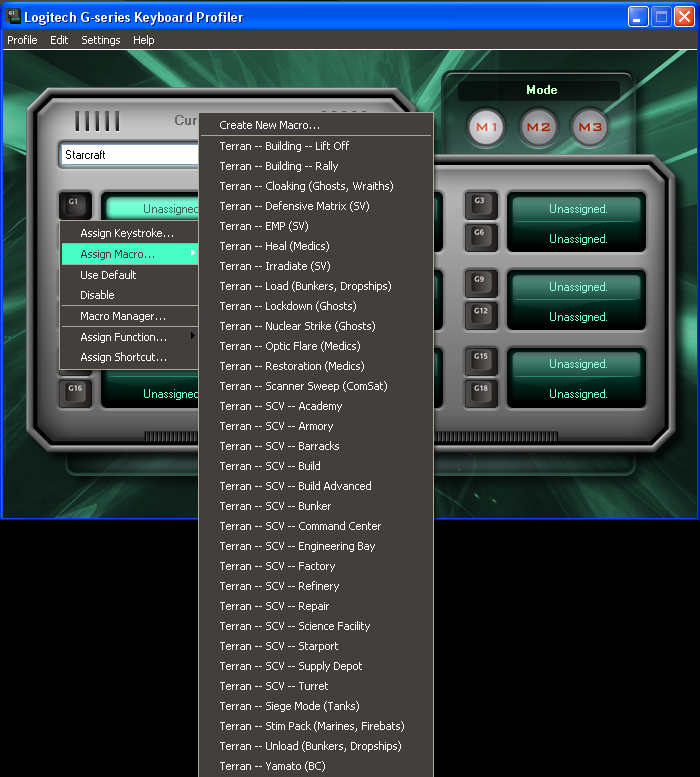Switch to M3 mode

[x=589, y=127]
